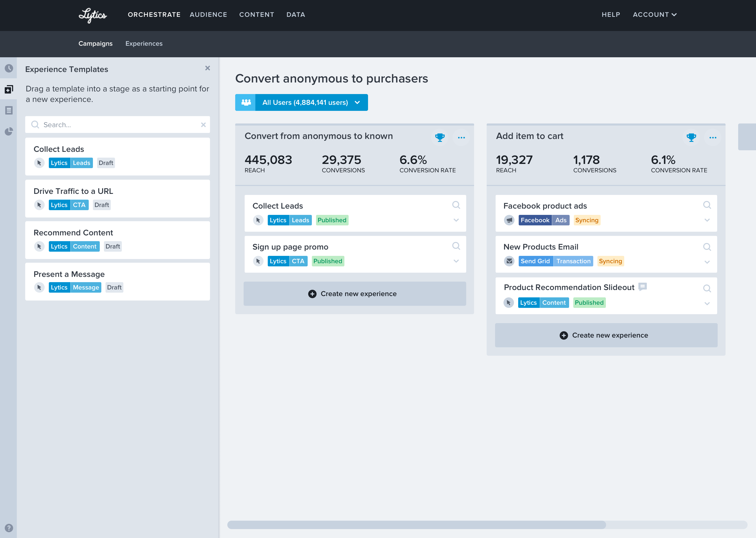Click the help question mark icon at bottom left
The height and width of the screenshot is (538, 756).
(9, 528)
